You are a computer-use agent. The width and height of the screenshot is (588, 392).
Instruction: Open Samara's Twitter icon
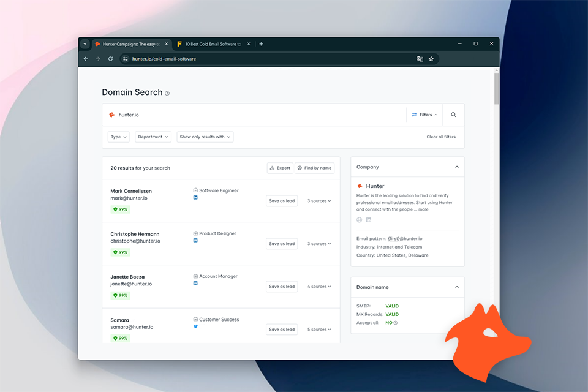click(195, 326)
